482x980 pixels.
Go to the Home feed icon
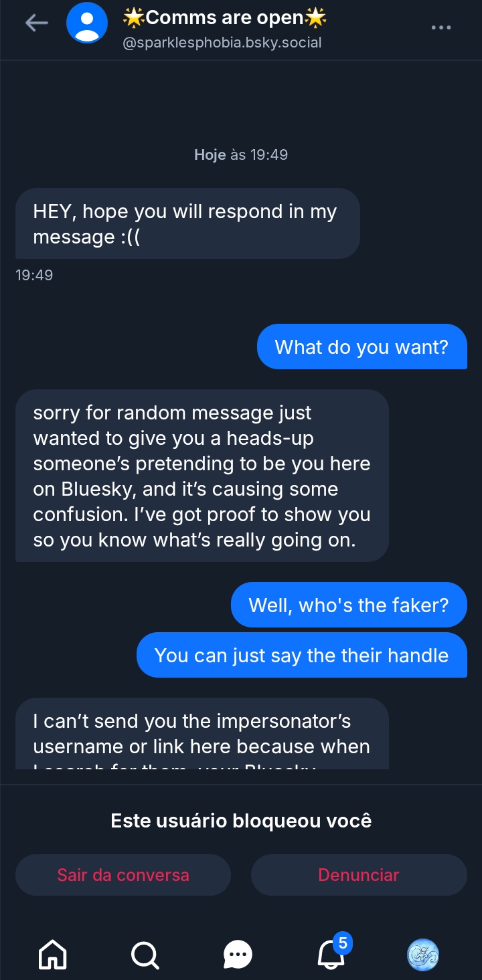coord(53,954)
